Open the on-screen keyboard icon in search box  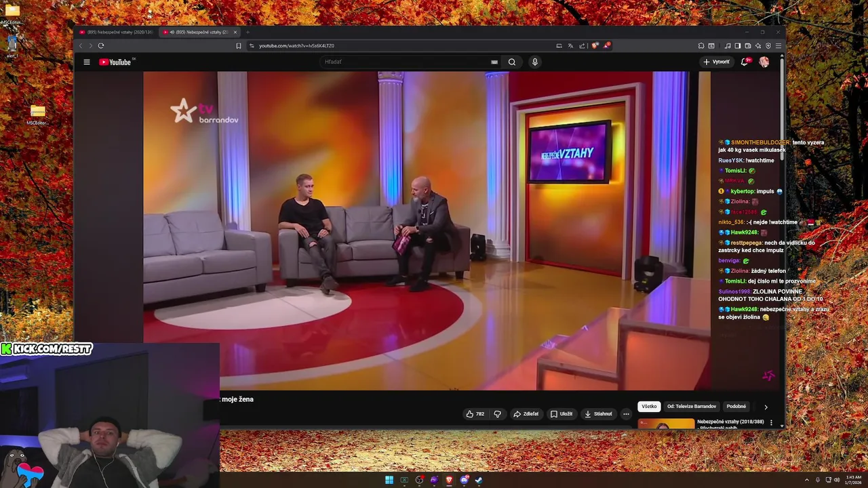(494, 62)
